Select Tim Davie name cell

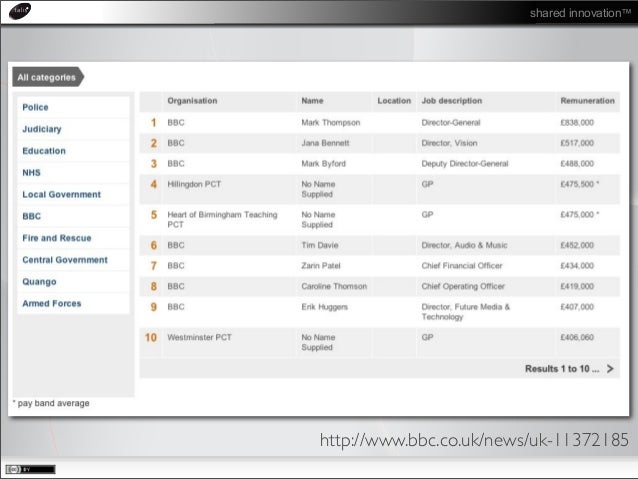(320, 245)
